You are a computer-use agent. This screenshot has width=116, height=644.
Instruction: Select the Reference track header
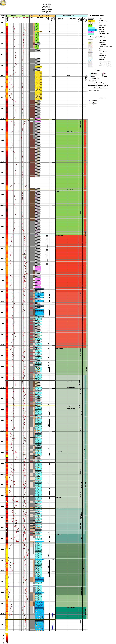[x=13, y=15]
